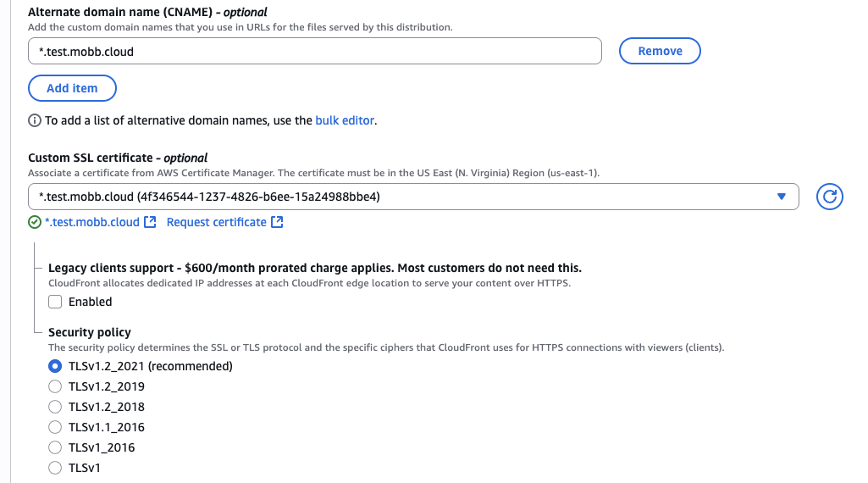Click the info icon near bulk editor text
This screenshot has height=483, width=868.
pos(35,120)
